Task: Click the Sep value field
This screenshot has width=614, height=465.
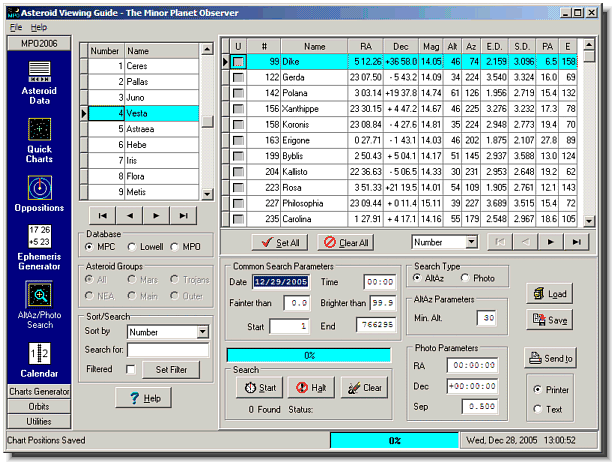Action: 481,407
